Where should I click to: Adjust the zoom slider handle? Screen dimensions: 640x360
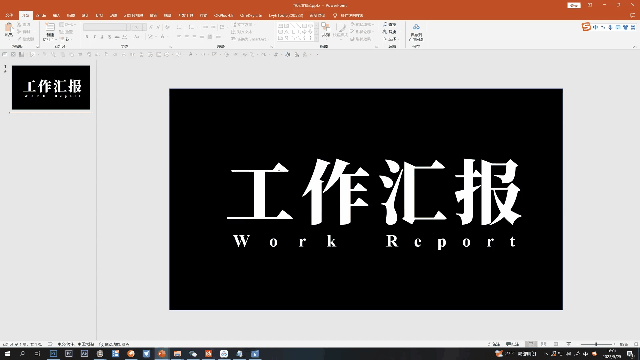pos(596,344)
